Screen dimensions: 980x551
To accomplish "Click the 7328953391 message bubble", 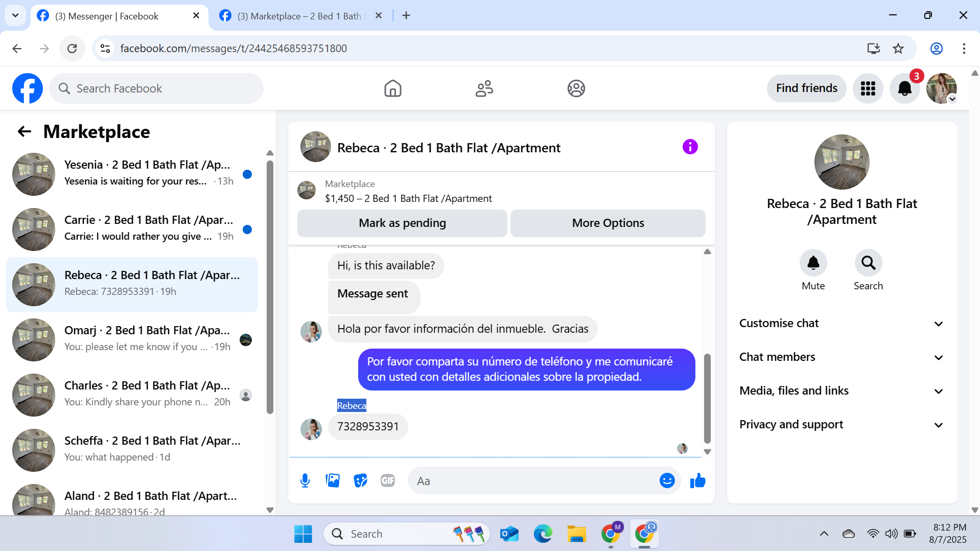I will click(368, 427).
